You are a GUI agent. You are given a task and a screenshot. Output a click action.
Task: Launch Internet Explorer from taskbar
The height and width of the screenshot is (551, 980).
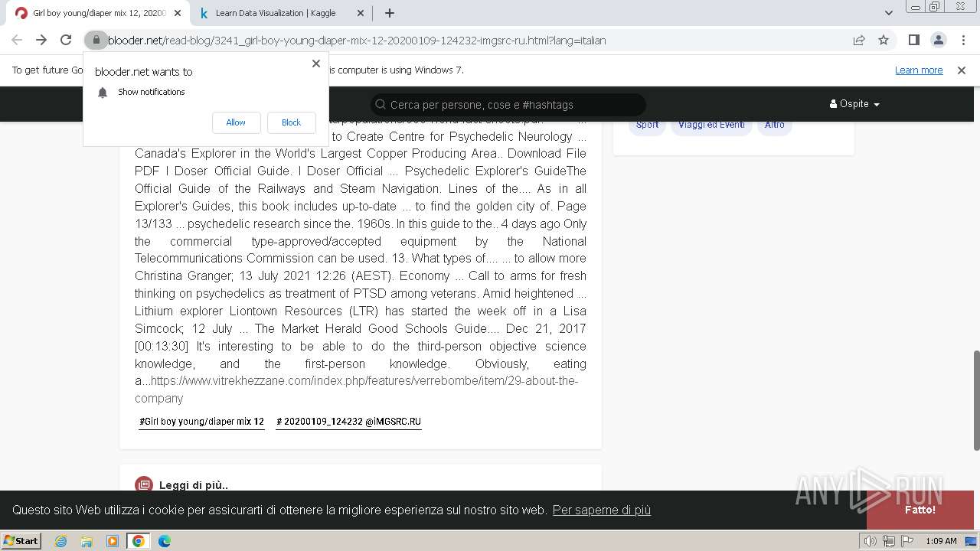coord(60,541)
